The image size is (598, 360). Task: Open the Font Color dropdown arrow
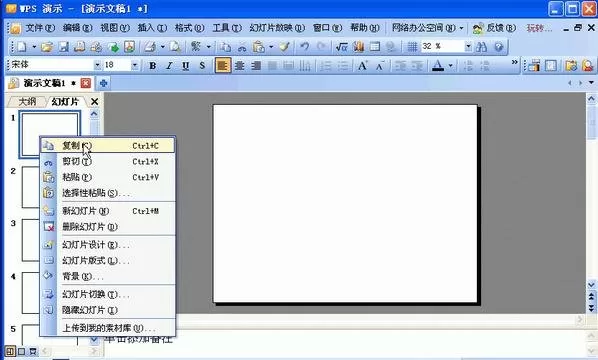(450, 66)
